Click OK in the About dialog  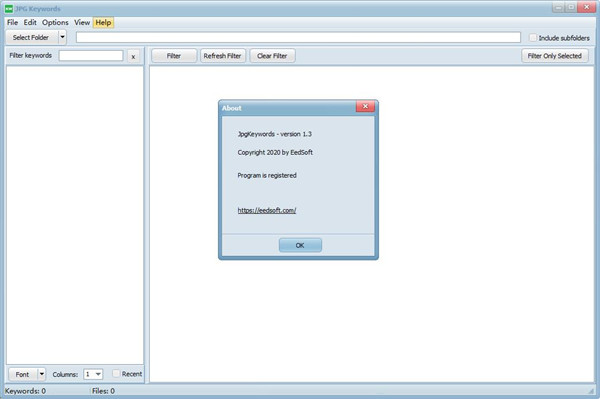click(x=300, y=245)
